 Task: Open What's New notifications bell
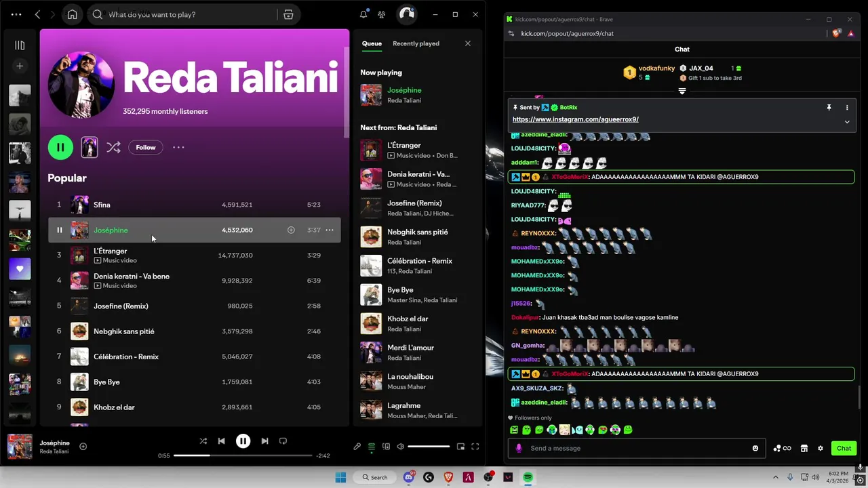pyautogui.click(x=363, y=14)
